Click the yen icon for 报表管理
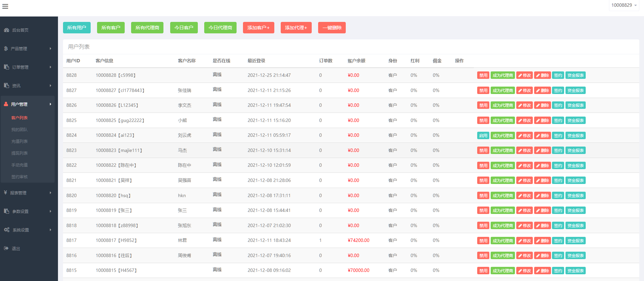The image size is (644, 281). (5, 193)
